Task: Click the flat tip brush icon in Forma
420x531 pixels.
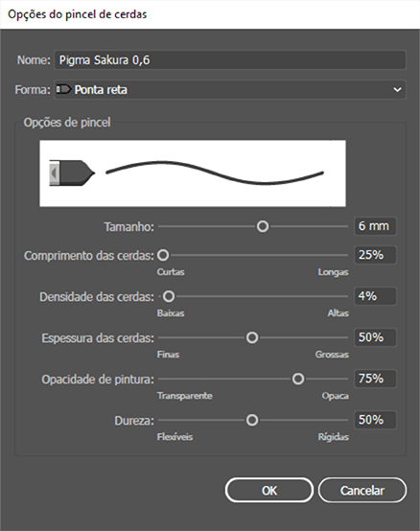Action: [63, 90]
